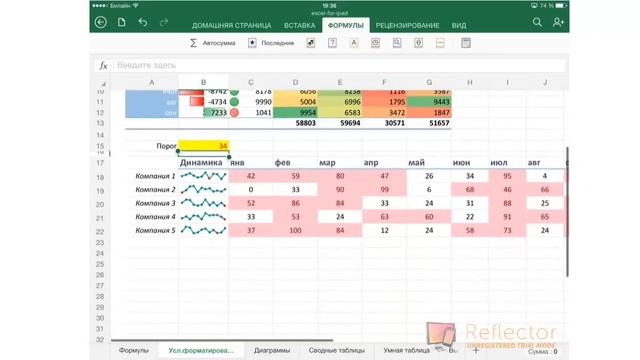Grab the vertical scrollbar on the right

[x=567, y=212]
